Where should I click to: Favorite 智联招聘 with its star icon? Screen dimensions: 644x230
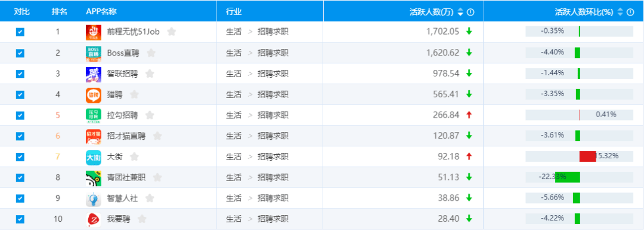[150, 74]
